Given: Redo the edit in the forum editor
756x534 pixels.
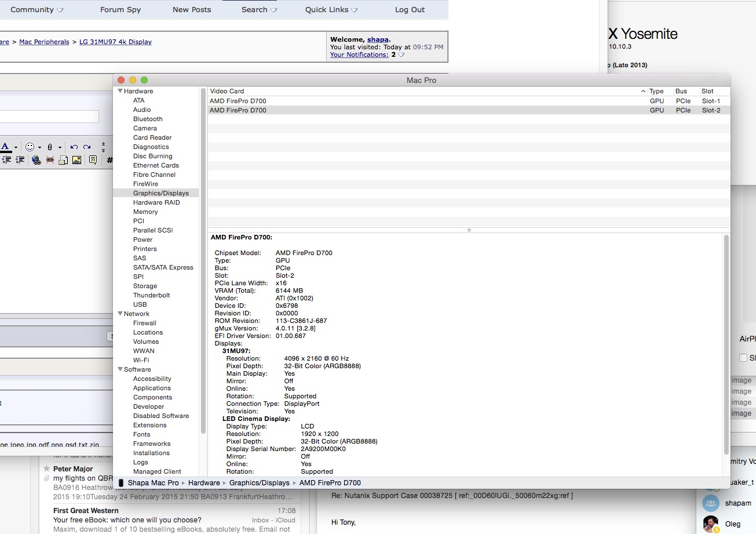Looking at the screenshot, I should 87,147.
